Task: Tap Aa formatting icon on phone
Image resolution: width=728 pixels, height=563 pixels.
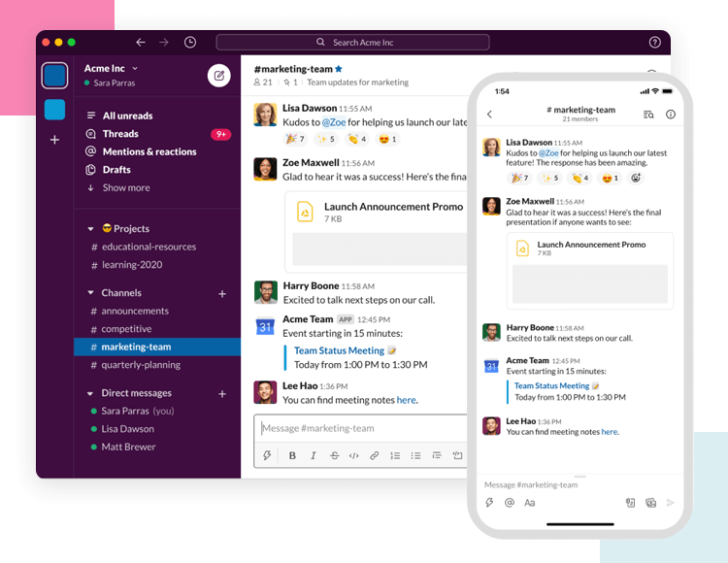Action: [529, 503]
